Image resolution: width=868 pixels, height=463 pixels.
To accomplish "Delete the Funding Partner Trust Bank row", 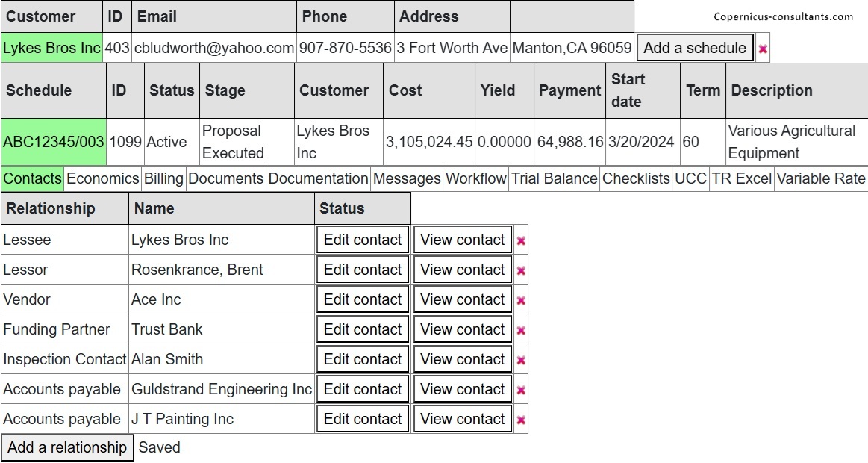I will 521,330.
